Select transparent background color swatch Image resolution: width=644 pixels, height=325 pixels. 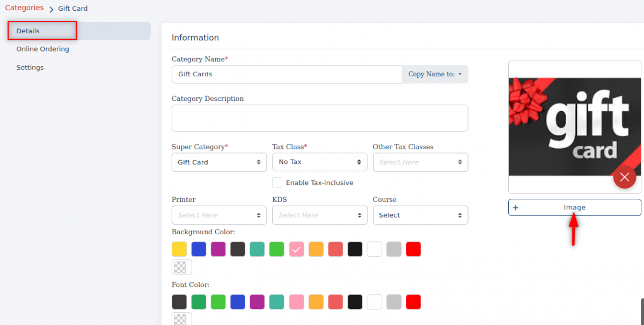[x=181, y=267]
